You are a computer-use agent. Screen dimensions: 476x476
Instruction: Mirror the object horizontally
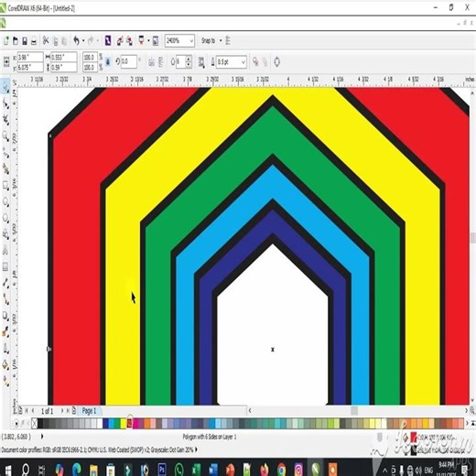pos(151,62)
